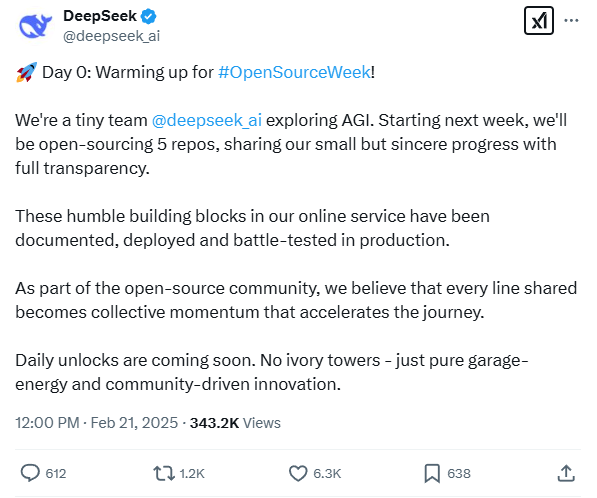This screenshot has width=597, height=498.
Task: Open the #OpenSourceWeek hashtag link
Action: coord(294,72)
